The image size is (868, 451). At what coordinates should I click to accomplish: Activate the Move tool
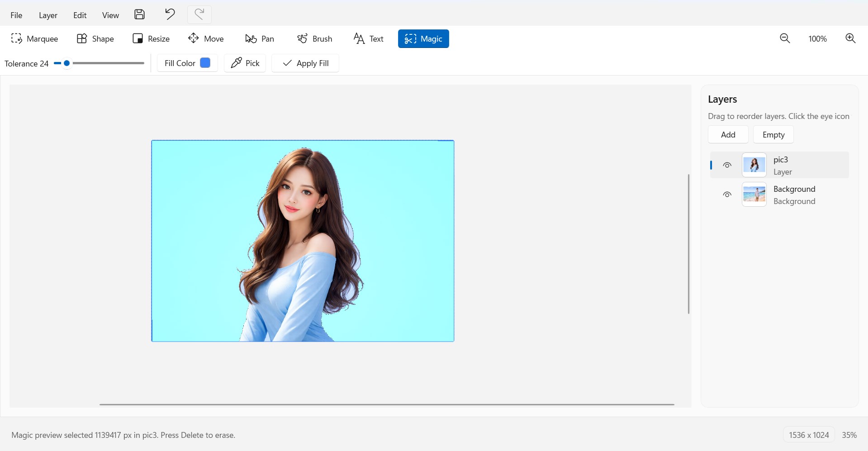pyautogui.click(x=206, y=38)
